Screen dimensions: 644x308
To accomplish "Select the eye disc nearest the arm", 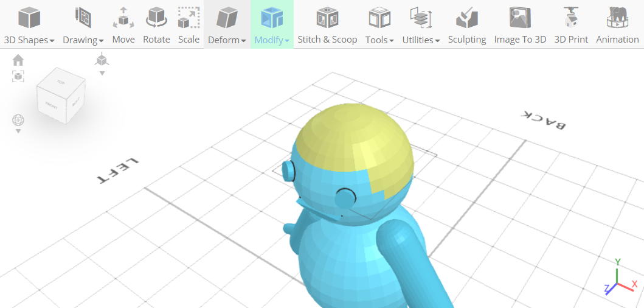I will pos(345,198).
